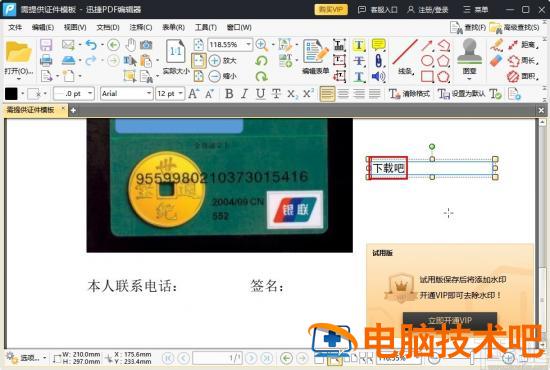Click the Actual Size 1:1 page icon
This screenshot has width=550, height=370.
click(175, 51)
